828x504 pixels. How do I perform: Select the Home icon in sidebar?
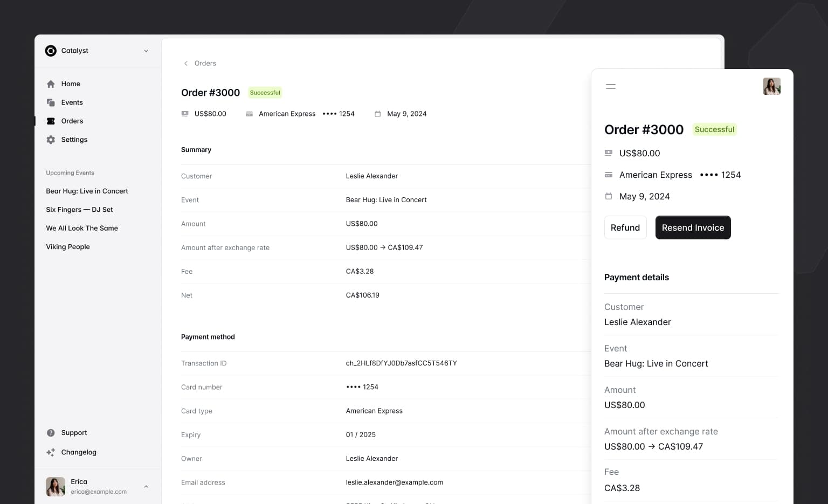point(51,84)
